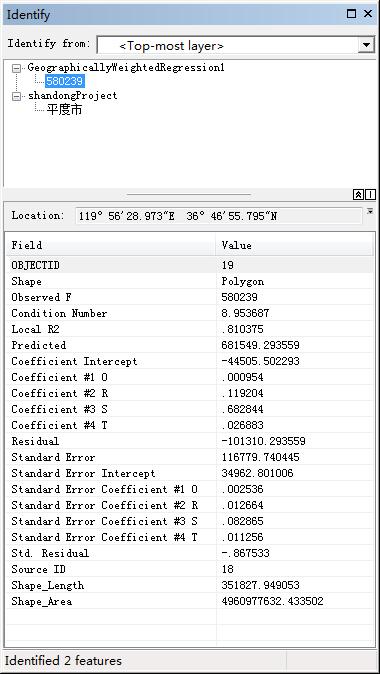Screen dimensions: 380x674
Task: Click the Local R2 field name
Action: coord(35,329)
